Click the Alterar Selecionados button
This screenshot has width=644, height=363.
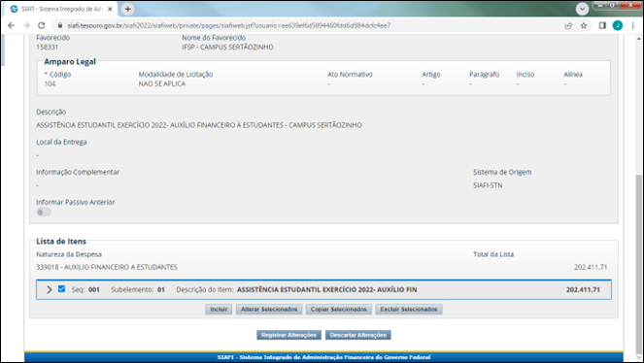[269, 310]
